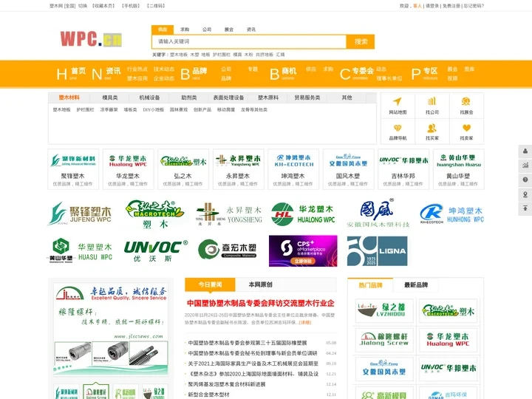Click the 切换 region switch link
This screenshot has width=532, height=399.
pos(83,6)
